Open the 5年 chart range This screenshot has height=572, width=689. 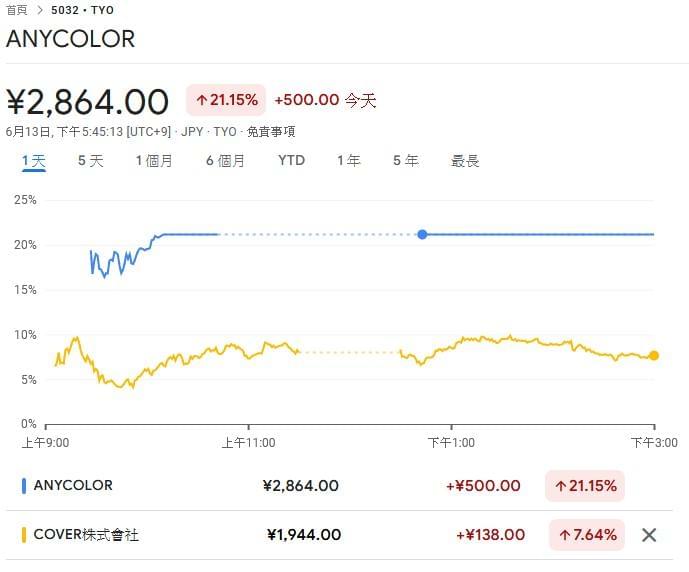pos(406,161)
